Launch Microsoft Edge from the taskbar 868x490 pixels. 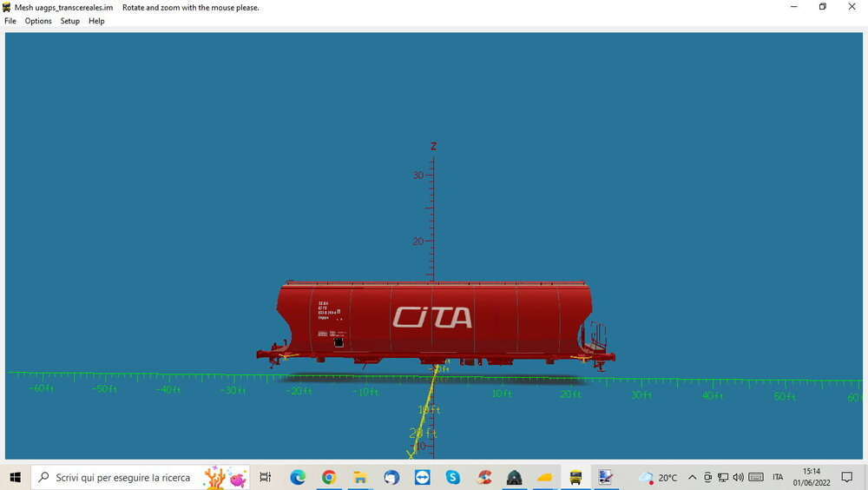click(x=298, y=477)
